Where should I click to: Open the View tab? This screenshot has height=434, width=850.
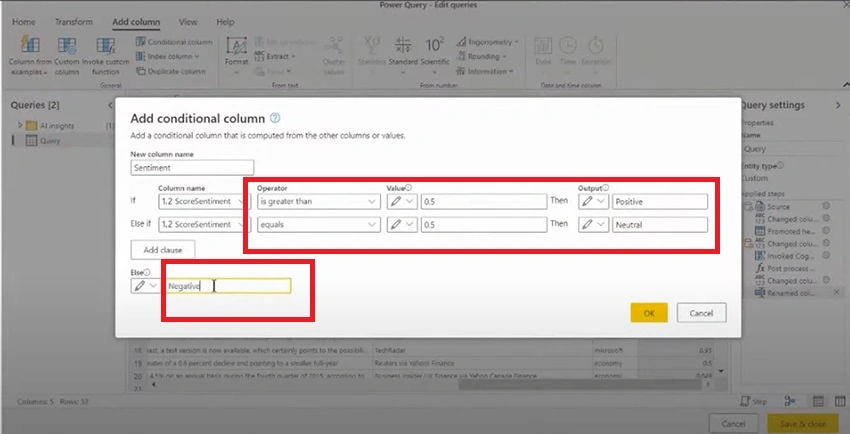(188, 22)
